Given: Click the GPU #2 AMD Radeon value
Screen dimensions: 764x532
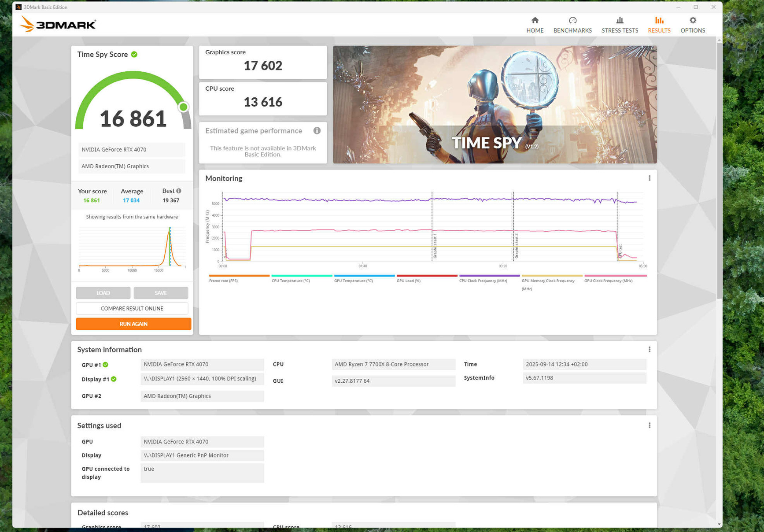Looking at the screenshot, I should point(202,396).
